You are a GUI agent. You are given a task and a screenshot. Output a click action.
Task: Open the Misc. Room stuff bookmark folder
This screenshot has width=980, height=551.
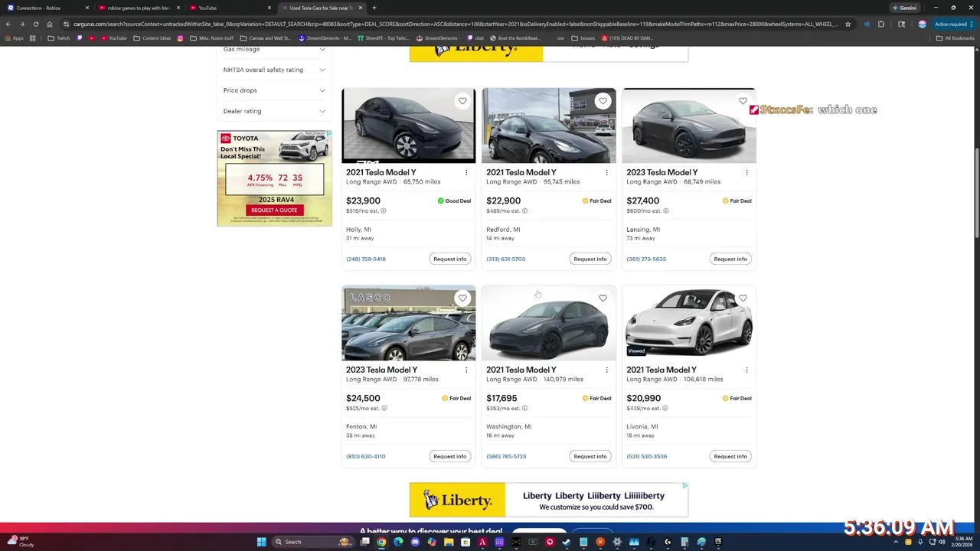212,37
